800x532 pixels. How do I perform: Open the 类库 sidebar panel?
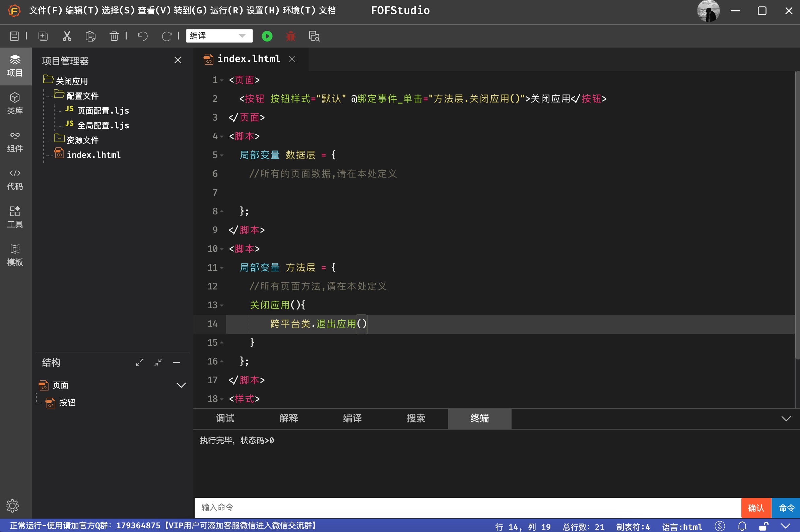pyautogui.click(x=15, y=104)
